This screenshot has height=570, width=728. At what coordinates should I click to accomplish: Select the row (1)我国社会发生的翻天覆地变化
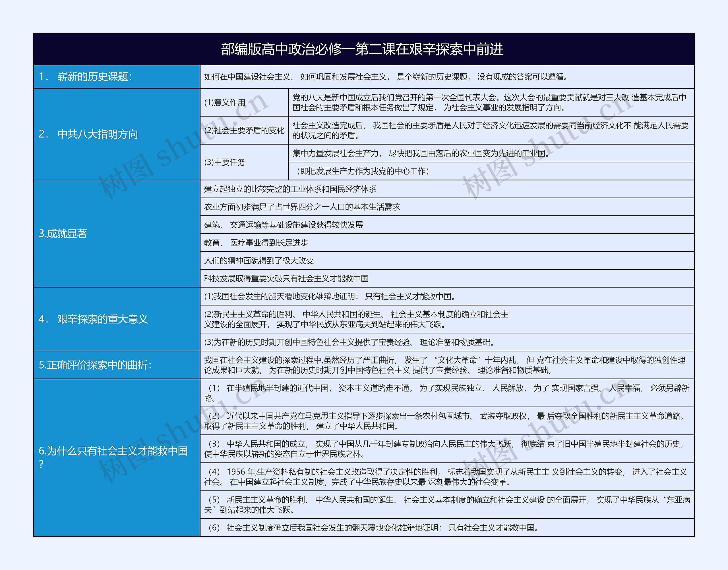tap(447, 296)
